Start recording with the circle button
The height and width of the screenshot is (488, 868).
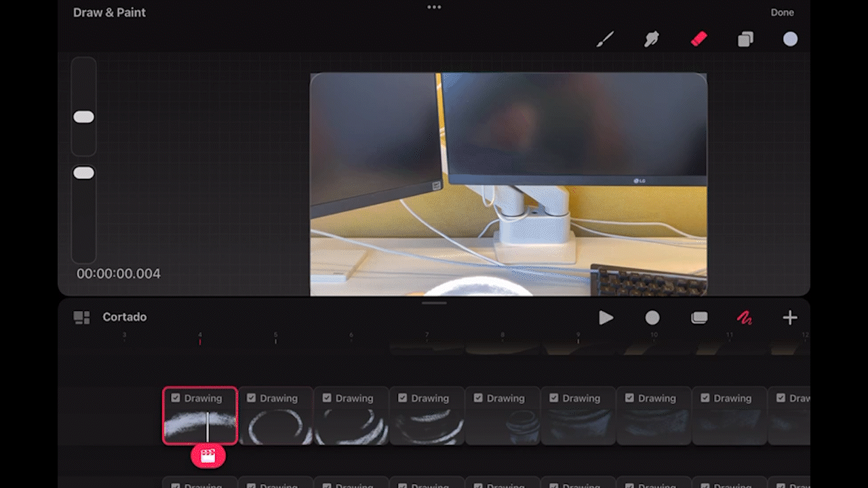[x=652, y=317]
